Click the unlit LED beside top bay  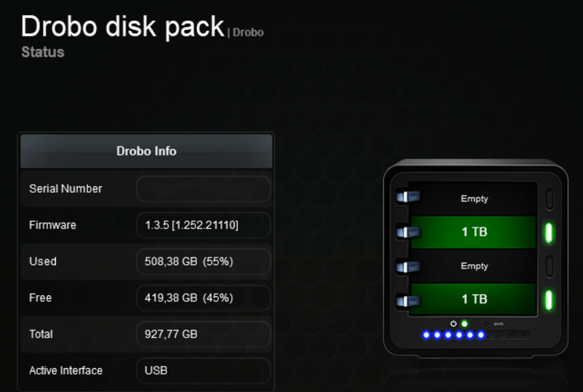(549, 198)
